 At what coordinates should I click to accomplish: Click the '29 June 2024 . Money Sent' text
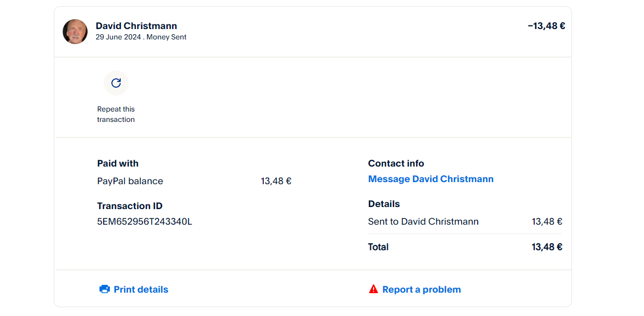(x=141, y=37)
